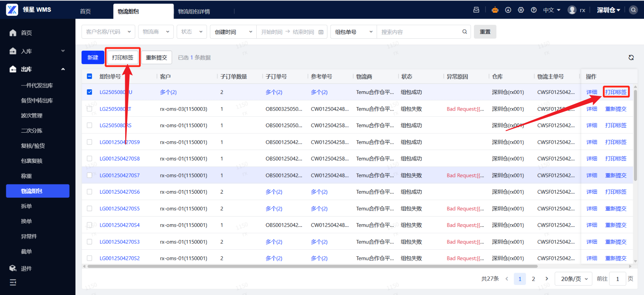Check the LG00125042705S9 row checkbox
This screenshot has width=644, height=295.
click(x=89, y=142)
